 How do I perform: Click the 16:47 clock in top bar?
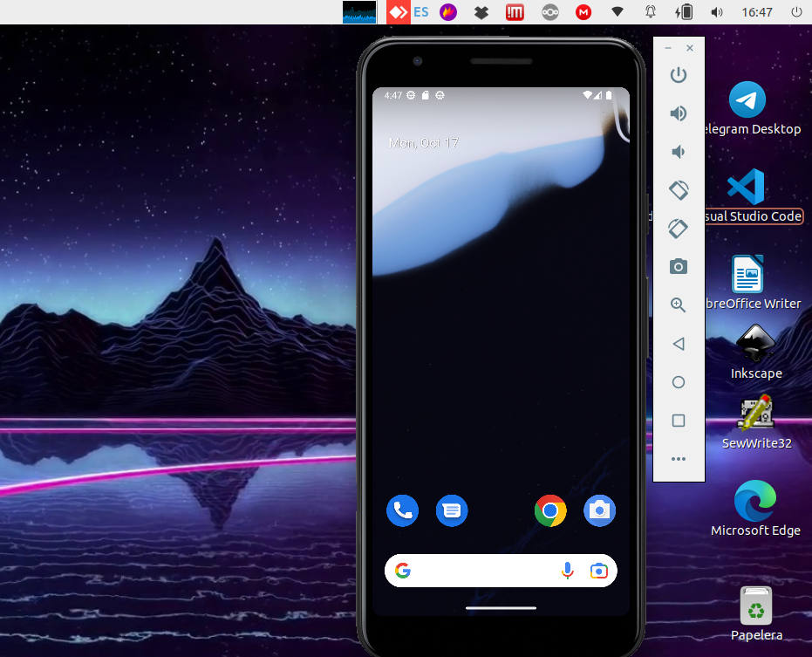[x=756, y=12]
